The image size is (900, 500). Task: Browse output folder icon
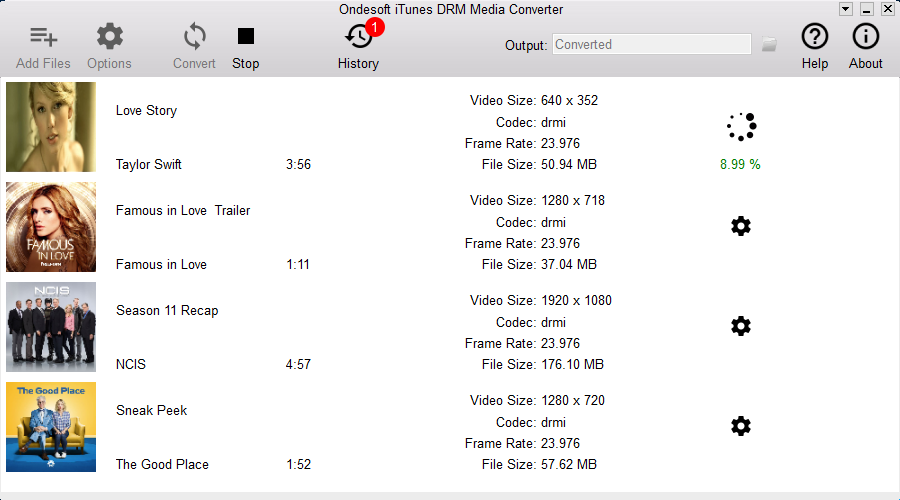tap(769, 44)
